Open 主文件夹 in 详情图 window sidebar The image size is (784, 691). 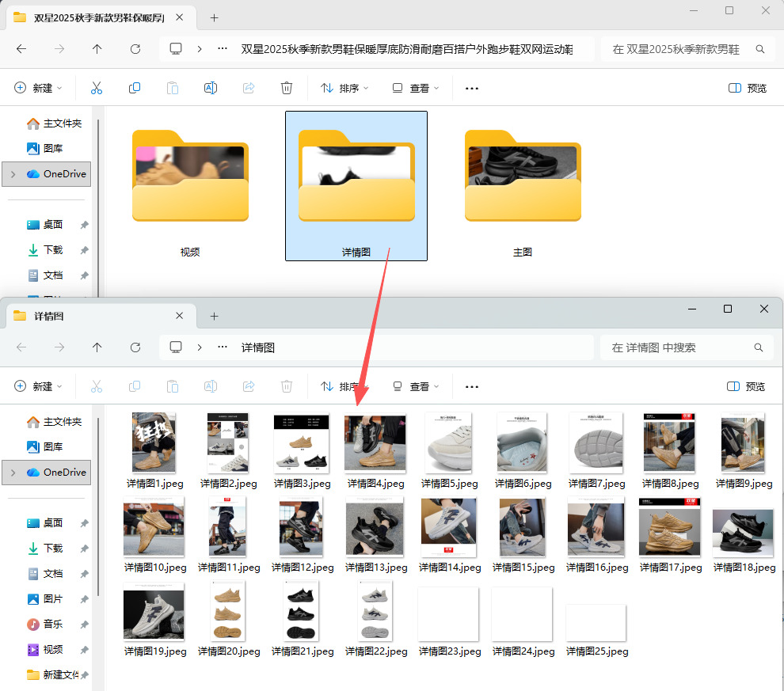coord(54,422)
